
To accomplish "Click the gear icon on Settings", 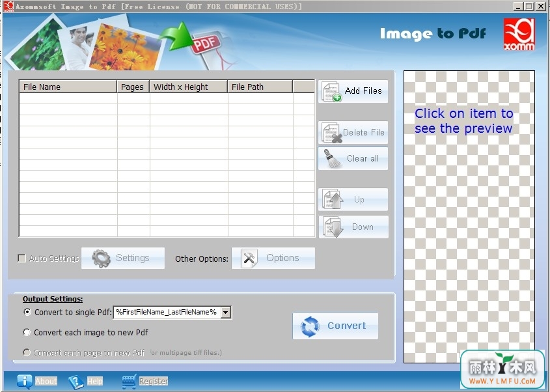I will tap(101, 259).
